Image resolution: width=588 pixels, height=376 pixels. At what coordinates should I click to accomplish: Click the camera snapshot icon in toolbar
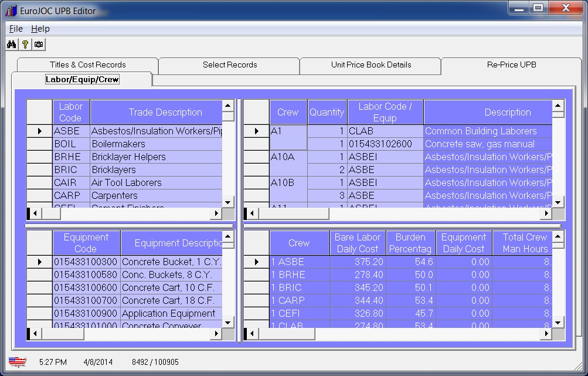click(x=39, y=45)
